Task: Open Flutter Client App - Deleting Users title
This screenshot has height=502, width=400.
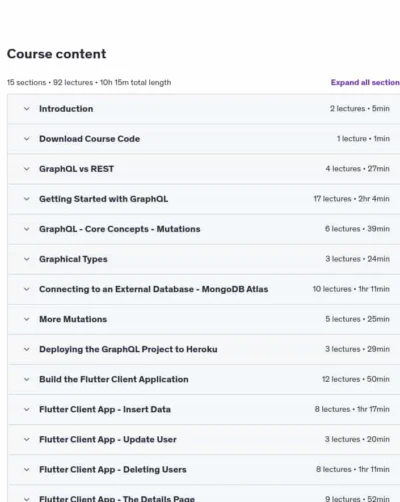Action: [113, 469]
